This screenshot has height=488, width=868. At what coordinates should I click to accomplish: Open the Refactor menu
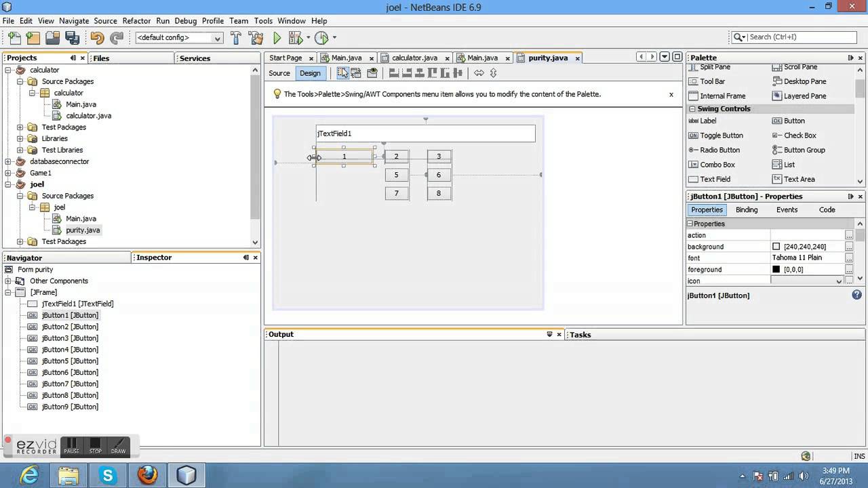[x=136, y=21]
